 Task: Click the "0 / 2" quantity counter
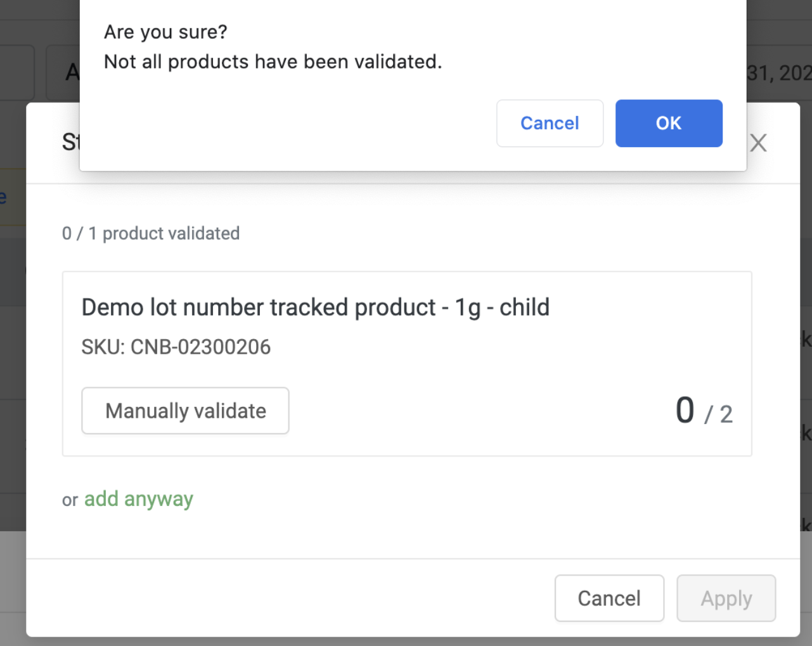704,411
